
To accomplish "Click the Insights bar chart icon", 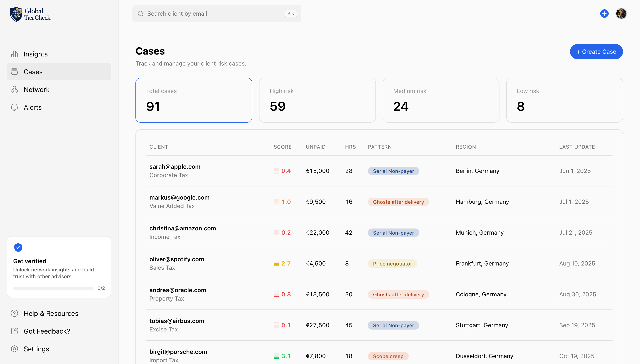I will (15, 54).
